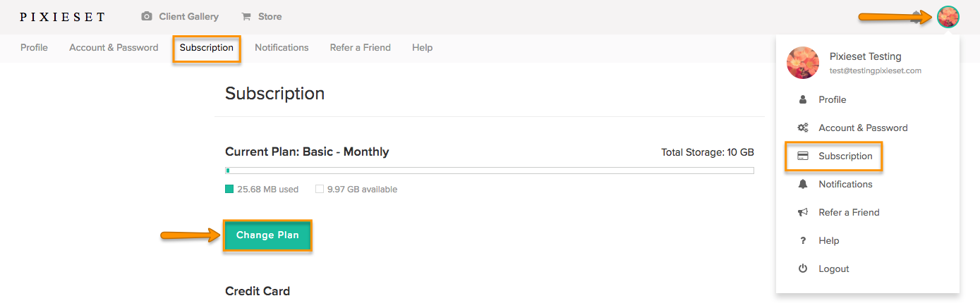Click the shopping cart Store icon
The image size is (980, 303).
pyautogui.click(x=246, y=16)
